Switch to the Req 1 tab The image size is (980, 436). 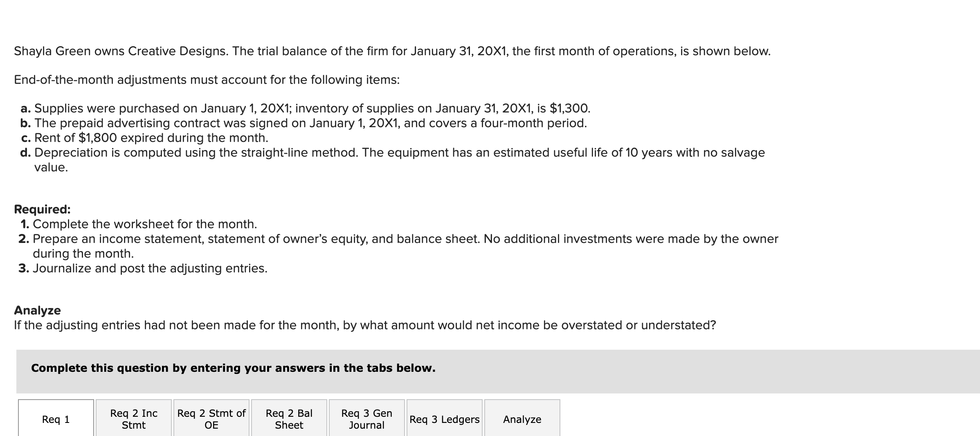pos(56,419)
